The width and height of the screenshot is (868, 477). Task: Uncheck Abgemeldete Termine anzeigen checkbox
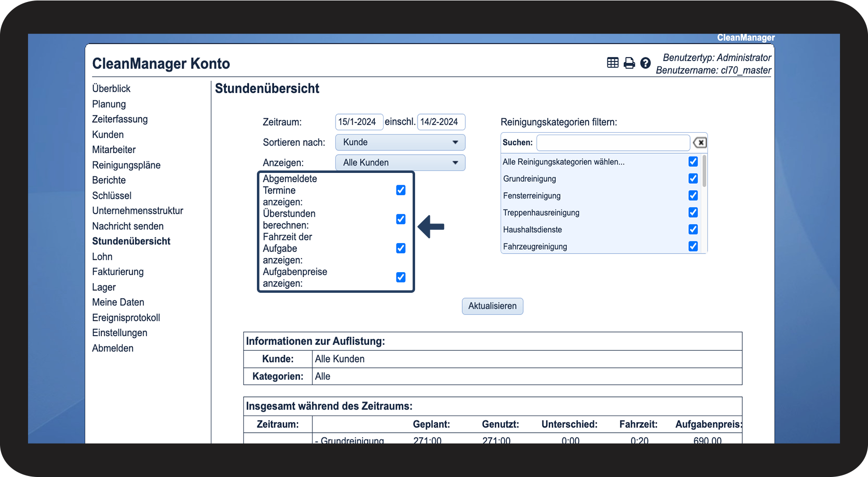pyautogui.click(x=401, y=190)
